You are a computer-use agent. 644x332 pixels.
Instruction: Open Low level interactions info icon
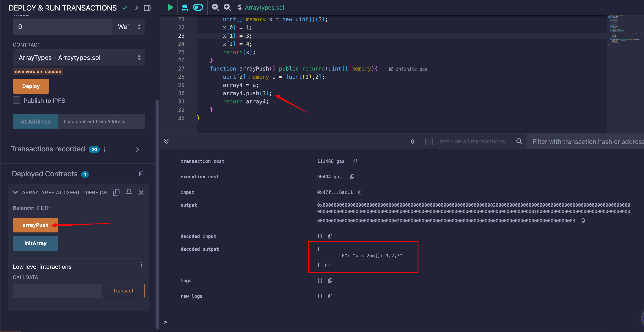point(141,265)
